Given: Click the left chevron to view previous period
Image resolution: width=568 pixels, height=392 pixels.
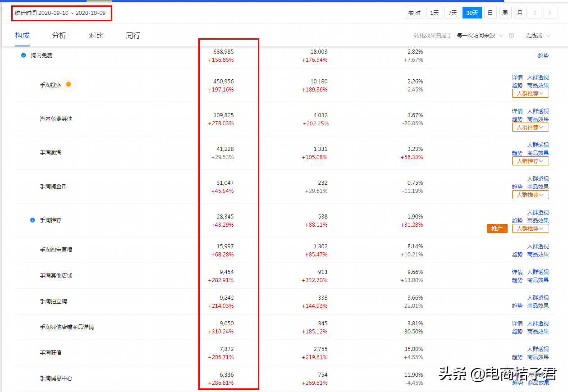Looking at the screenshot, I should click(x=535, y=12).
